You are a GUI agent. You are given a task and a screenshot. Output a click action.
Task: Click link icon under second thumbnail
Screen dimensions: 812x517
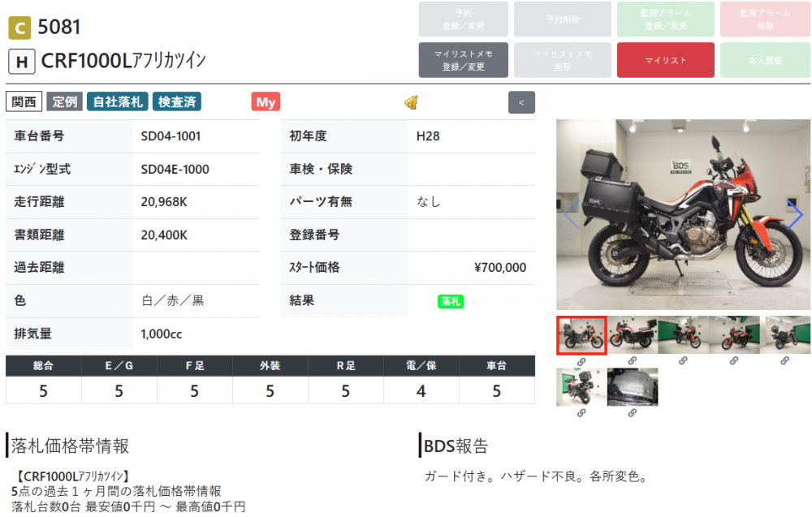632,361
